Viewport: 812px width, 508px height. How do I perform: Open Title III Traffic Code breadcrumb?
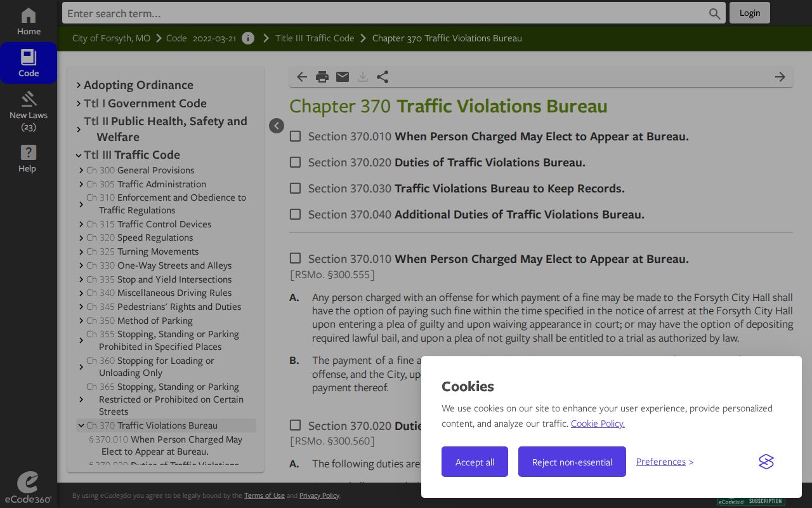coord(315,38)
